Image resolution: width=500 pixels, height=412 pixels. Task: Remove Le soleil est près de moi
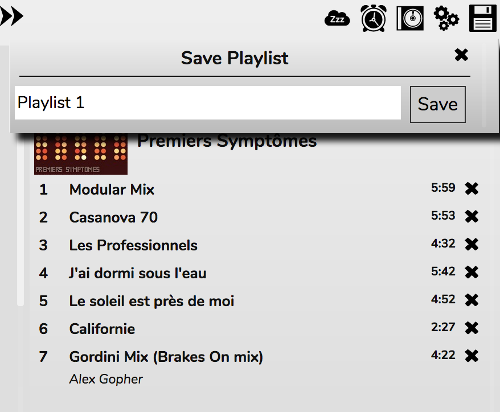pyautogui.click(x=472, y=300)
